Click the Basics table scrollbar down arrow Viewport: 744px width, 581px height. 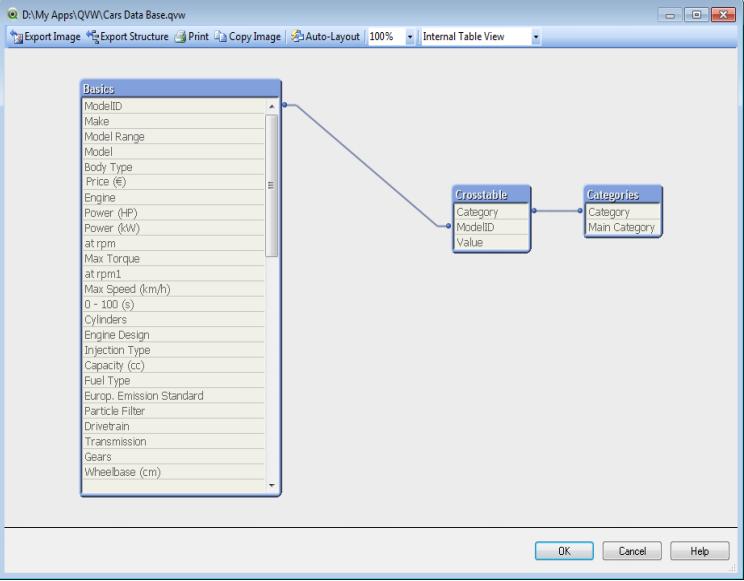[x=271, y=485]
